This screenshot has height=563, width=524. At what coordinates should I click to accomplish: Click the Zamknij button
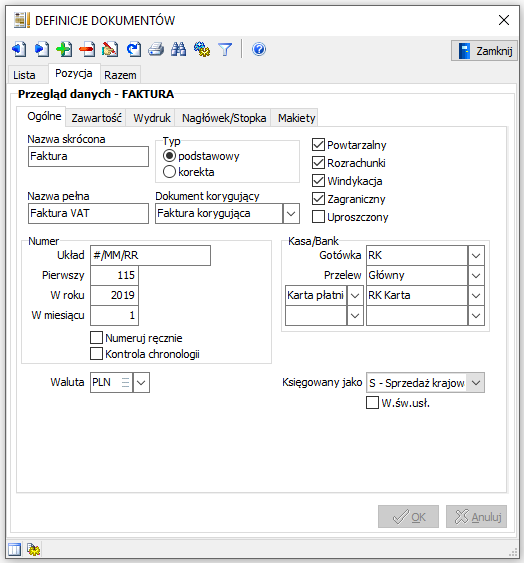(484, 51)
